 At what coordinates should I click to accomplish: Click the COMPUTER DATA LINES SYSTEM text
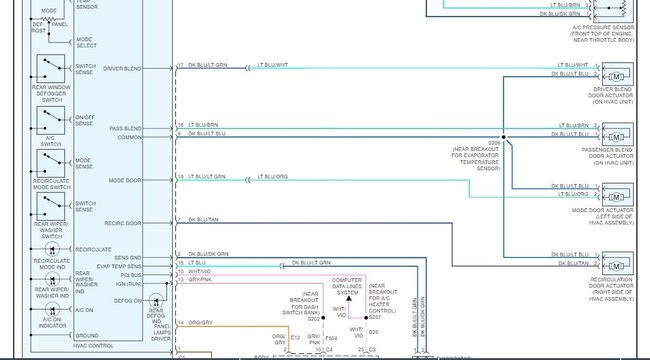[x=347, y=286]
